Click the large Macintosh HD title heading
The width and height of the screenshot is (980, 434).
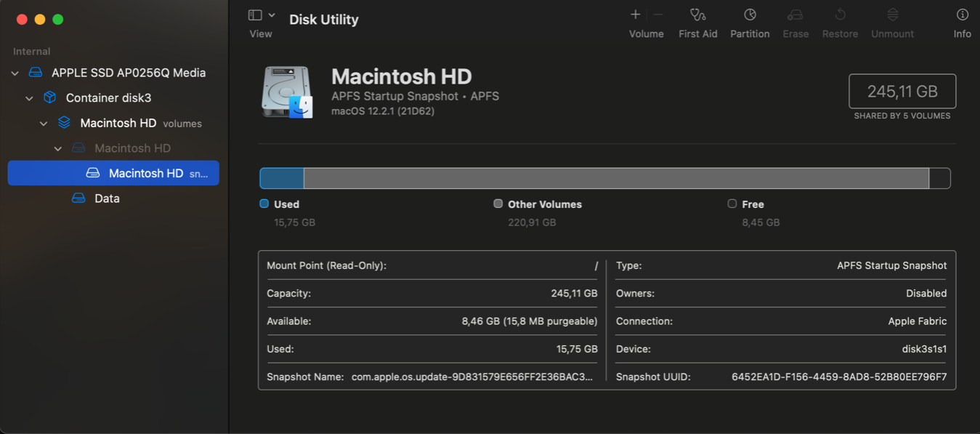[x=402, y=76]
